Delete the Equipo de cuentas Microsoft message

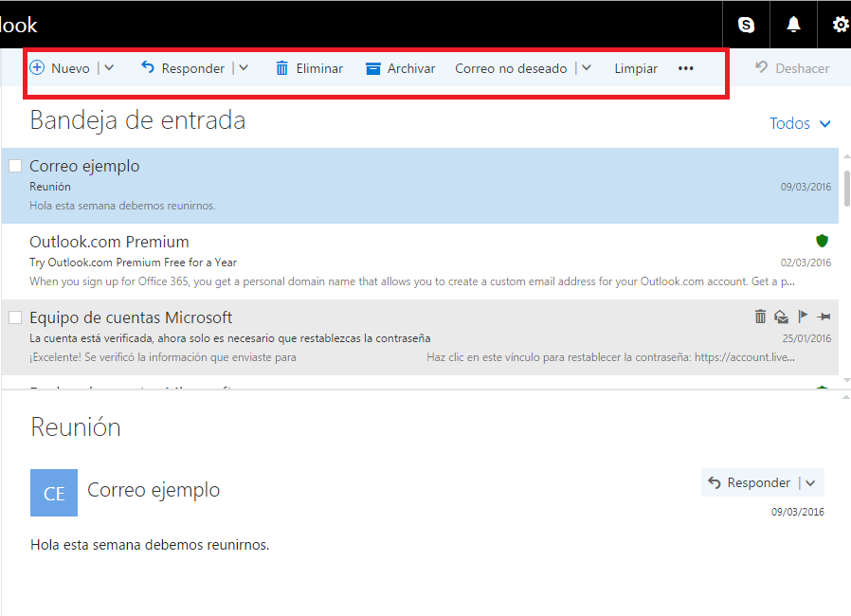pyautogui.click(x=761, y=317)
